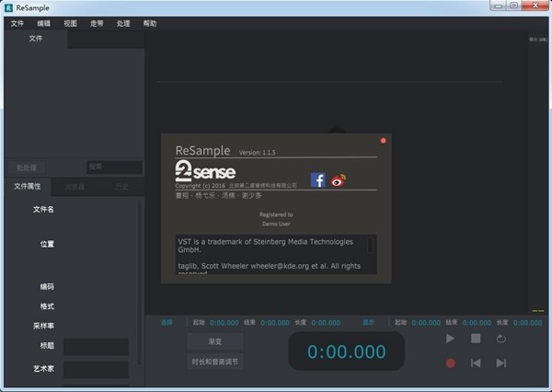
Task: Click the 渐变 button
Action: point(215,340)
